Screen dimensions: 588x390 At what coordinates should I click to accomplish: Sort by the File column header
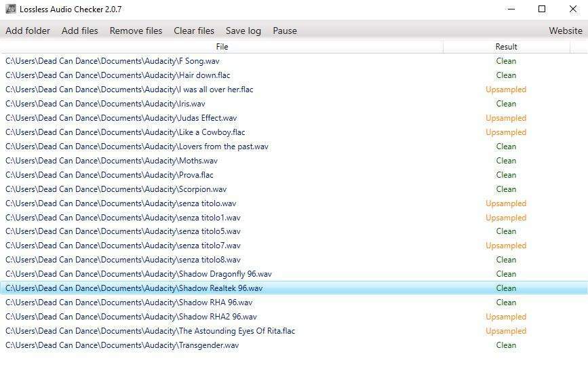(222, 47)
